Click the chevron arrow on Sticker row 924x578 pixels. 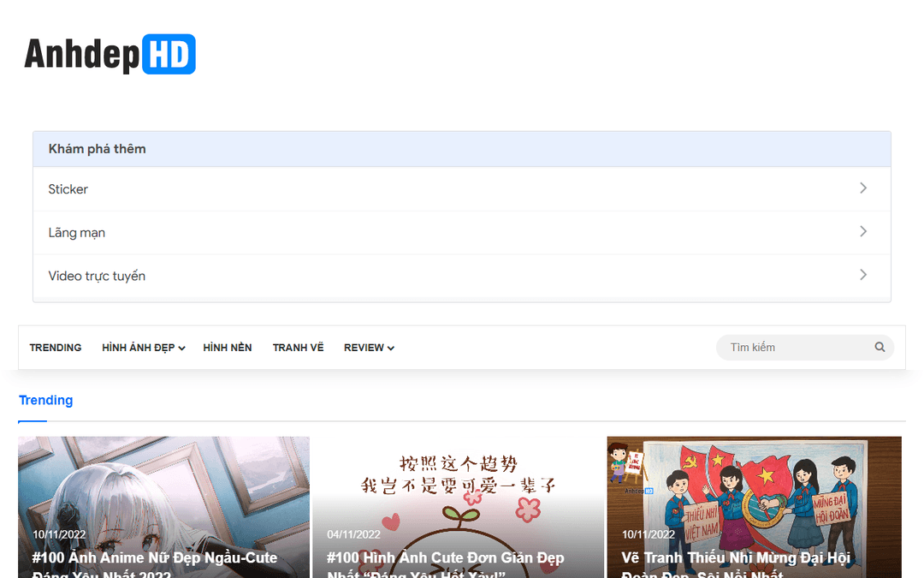coord(862,188)
